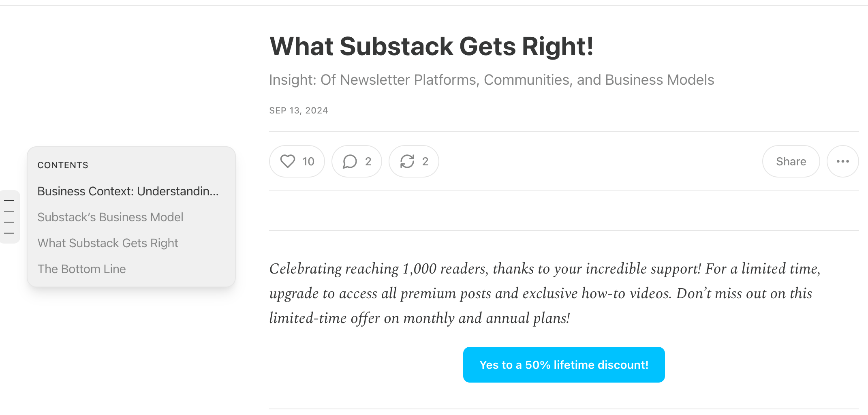868x415 pixels.
Task: Accept the 50% lifetime discount offer
Action: (564, 364)
